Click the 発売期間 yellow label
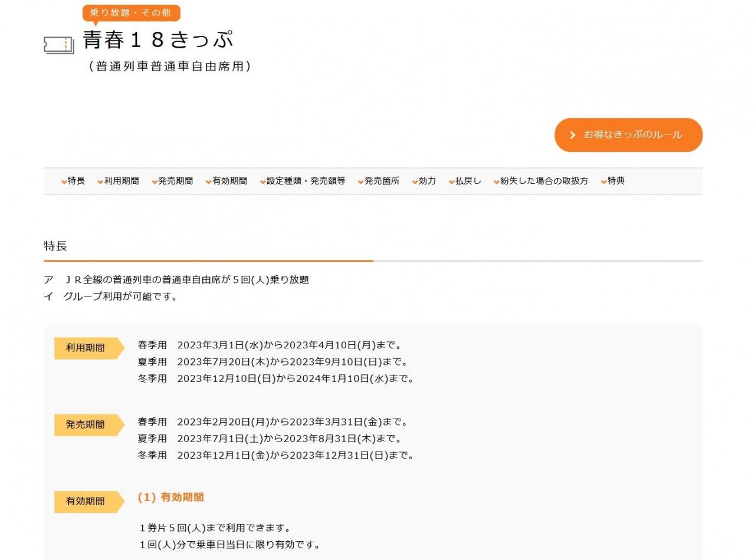755x560 pixels. click(x=89, y=425)
